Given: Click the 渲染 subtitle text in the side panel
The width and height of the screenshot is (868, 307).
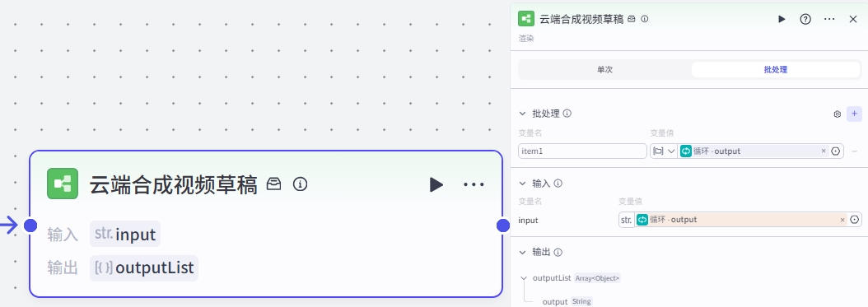Looking at the screenshot, I should tap(526, 39).
